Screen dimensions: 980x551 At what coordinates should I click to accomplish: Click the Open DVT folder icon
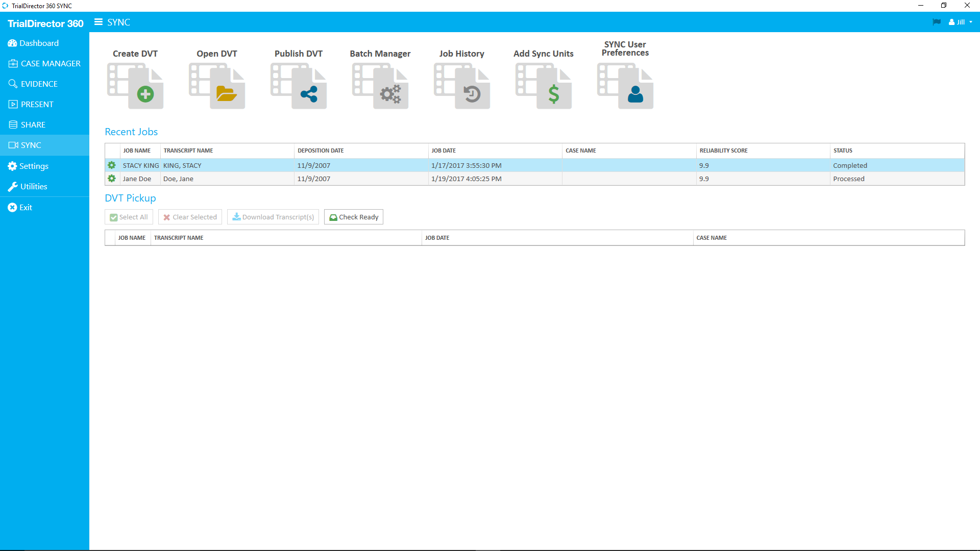(217, 86)
